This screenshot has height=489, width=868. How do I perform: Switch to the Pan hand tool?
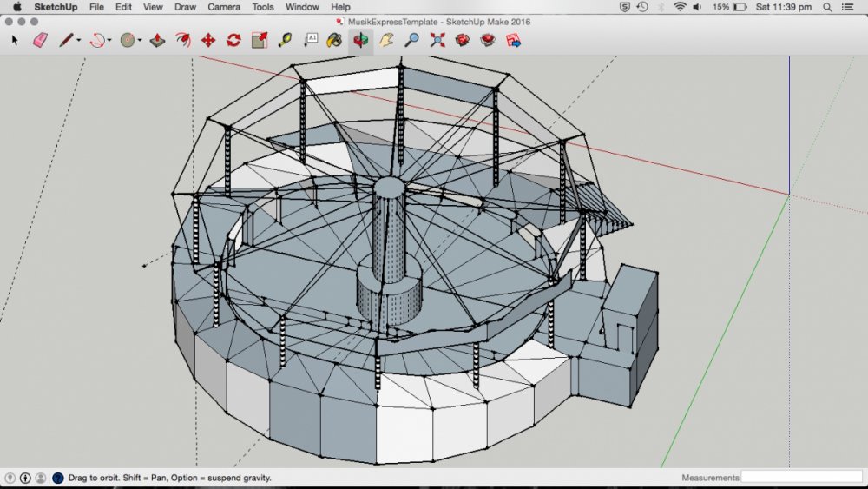click(386, 40)
